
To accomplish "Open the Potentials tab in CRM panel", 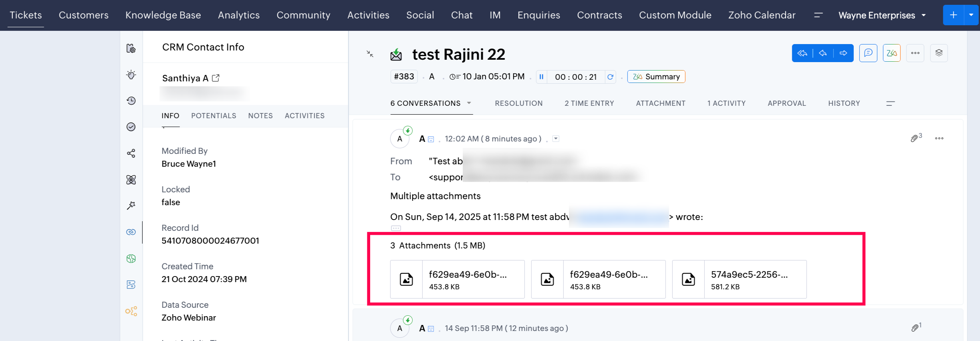I will pos(214,116).
